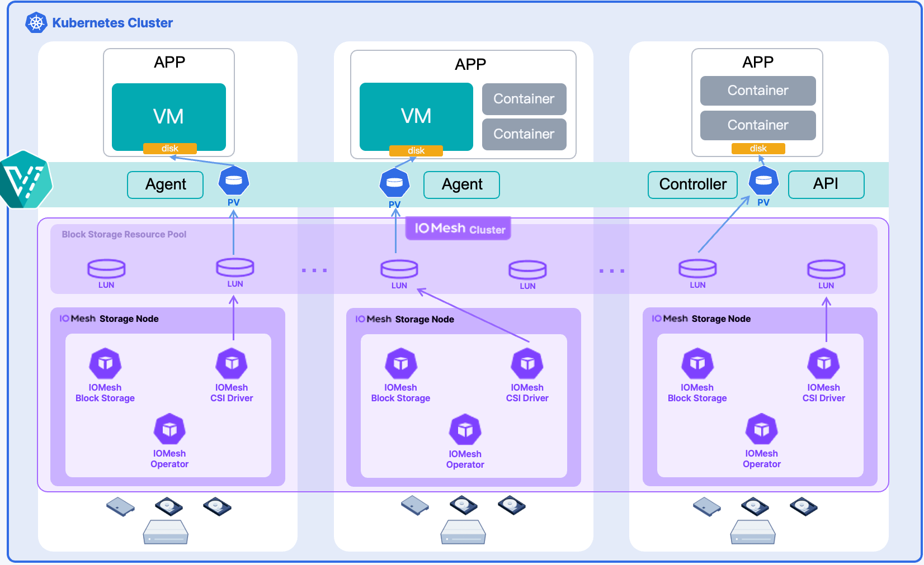Click the lower Container block beside the VM
The width and height of the screenshot is (924, 565).
525,134
